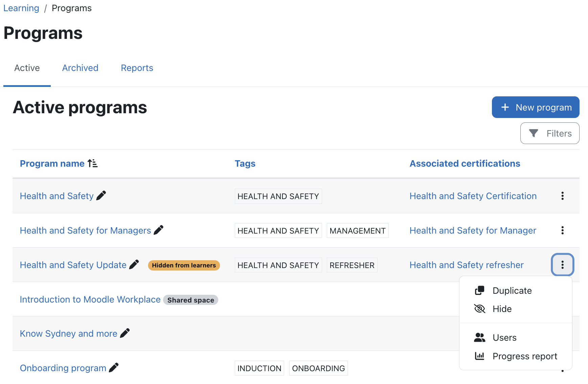The width and height of the screenshot is (588, 384).
Task: Open actions menu for Health and Safety row
Action: click(x=562, y=196)
